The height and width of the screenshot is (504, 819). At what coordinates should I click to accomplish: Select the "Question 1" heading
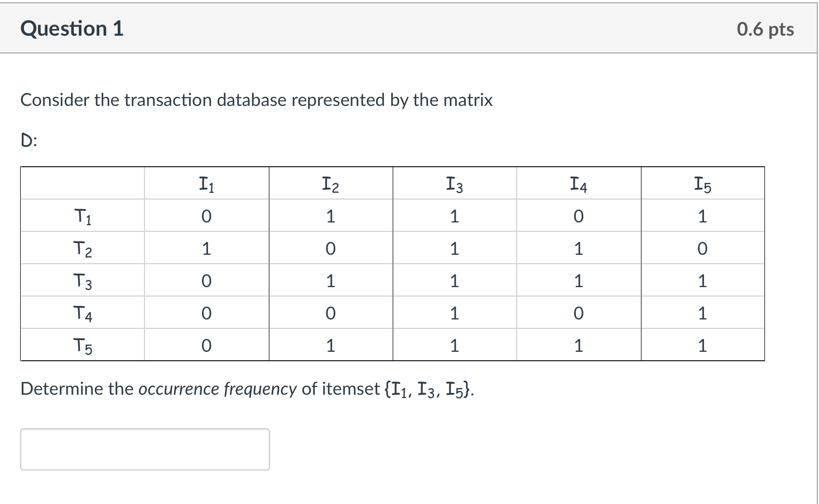[72, 28]
